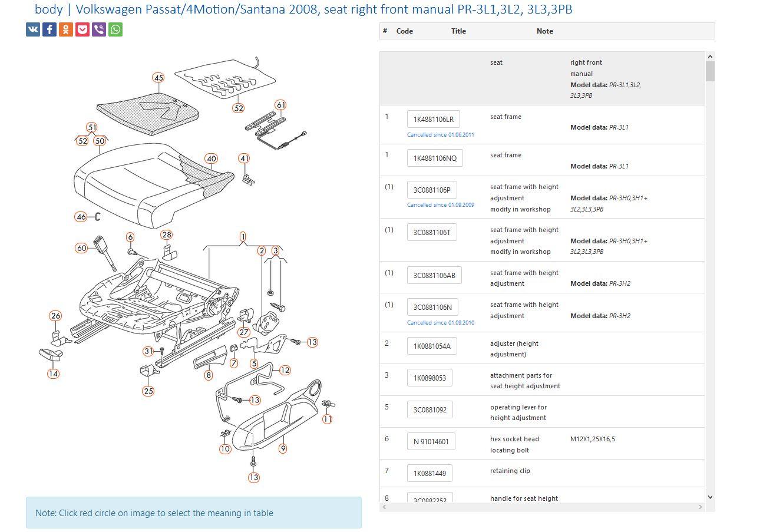Select diagram callout circle 31
This screenshot has height=532, width=783.
pyautogui.click(x=148, y=351)
